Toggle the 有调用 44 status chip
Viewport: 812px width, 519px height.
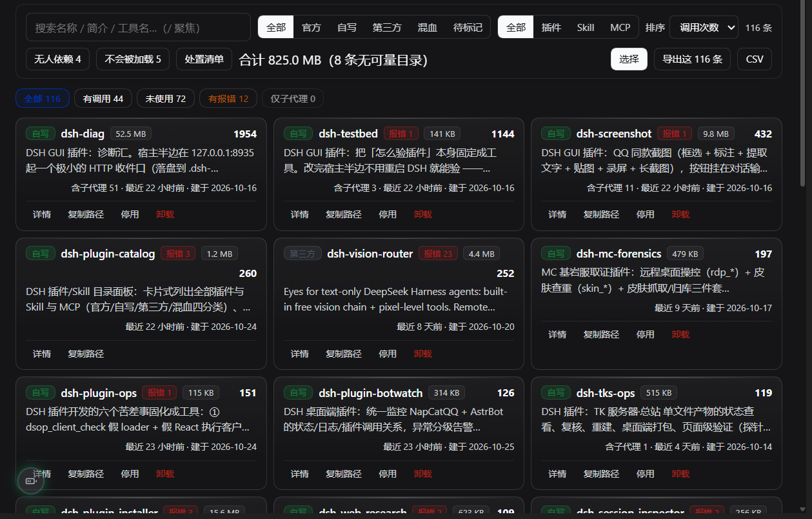click(103, 99)
